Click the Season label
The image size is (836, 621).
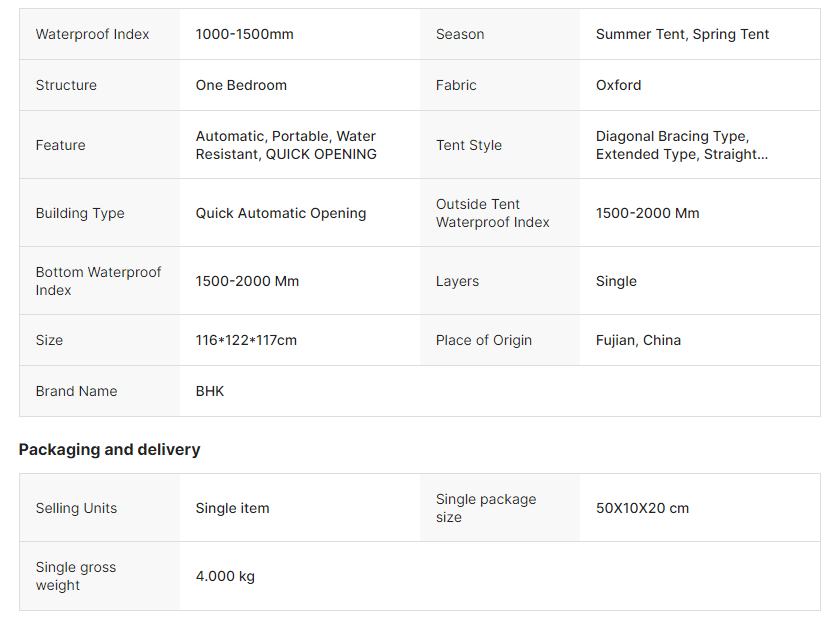460,34
